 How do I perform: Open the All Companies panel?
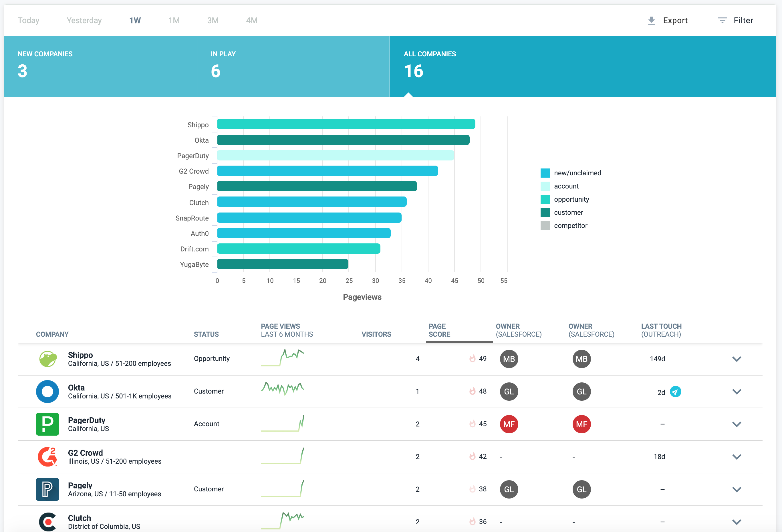coord(583,66)
